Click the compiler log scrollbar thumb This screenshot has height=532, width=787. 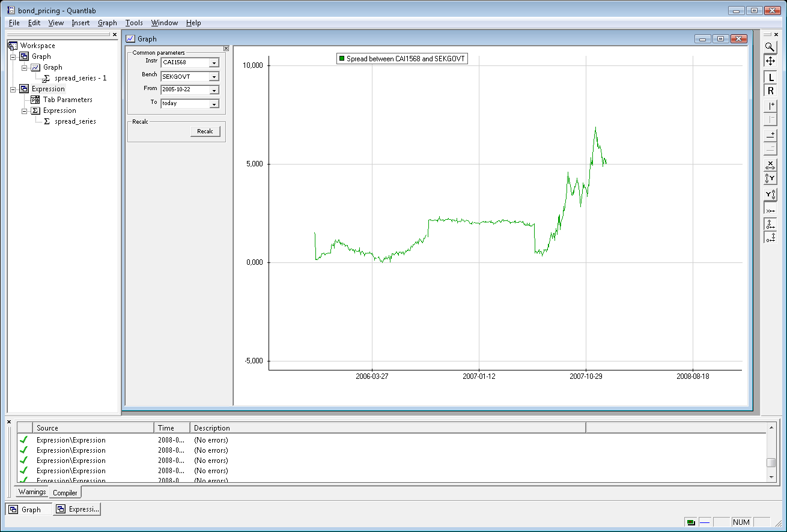771,462
